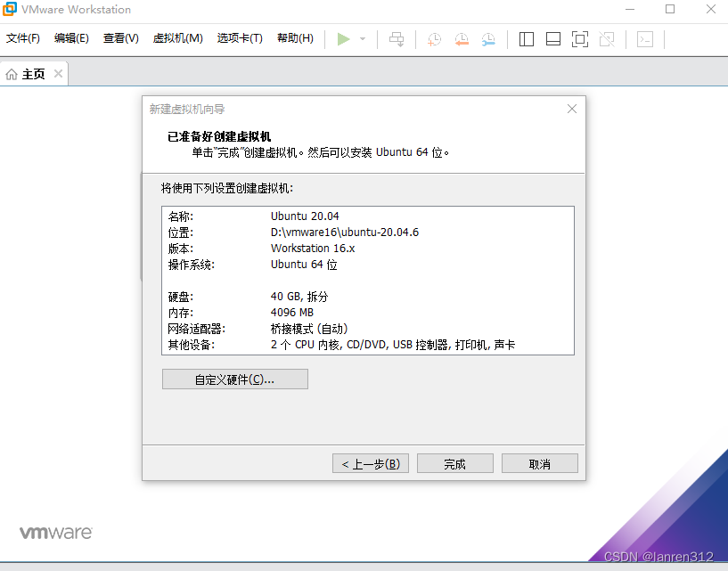Open the 选项卡(T) menu
This screenshot has width=728, height=571.
pyautogui.click(x=240, y=38)
